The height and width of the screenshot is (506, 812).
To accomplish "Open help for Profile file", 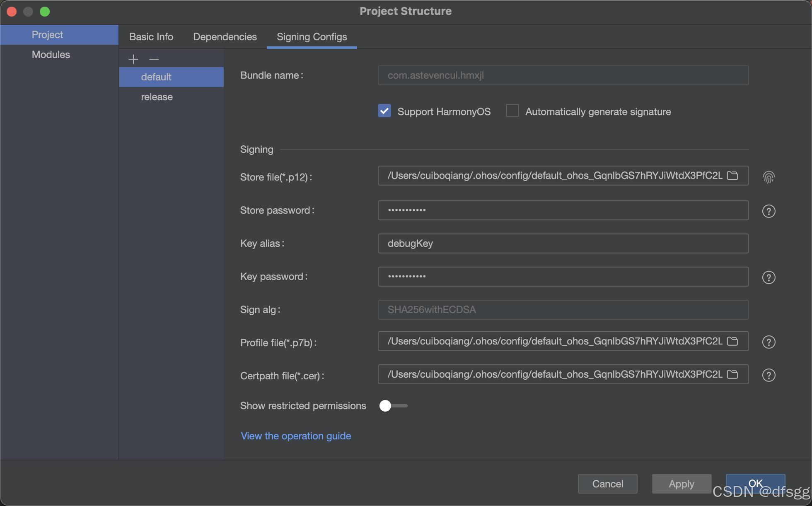I will 768,342.
